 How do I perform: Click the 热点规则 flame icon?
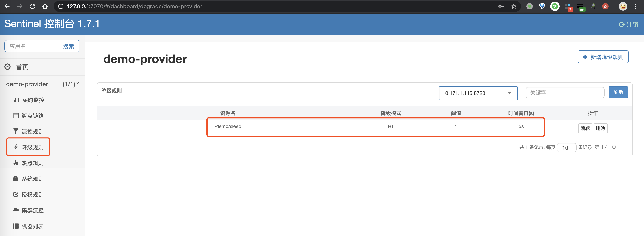(16, 163)
